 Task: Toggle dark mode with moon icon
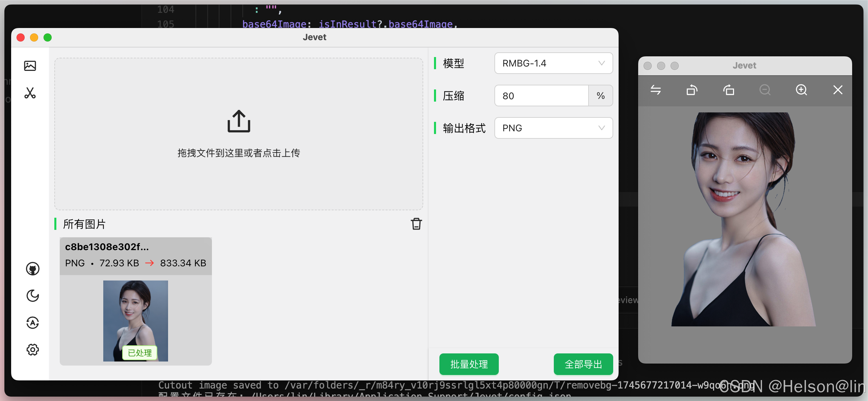pyautogui.click(x=33, y=296)
